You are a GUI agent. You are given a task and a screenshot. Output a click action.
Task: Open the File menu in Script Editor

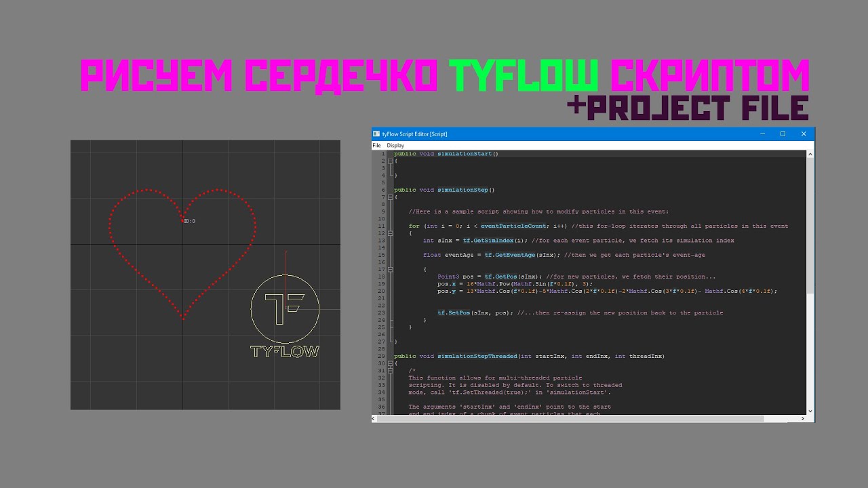coord(377,145)
